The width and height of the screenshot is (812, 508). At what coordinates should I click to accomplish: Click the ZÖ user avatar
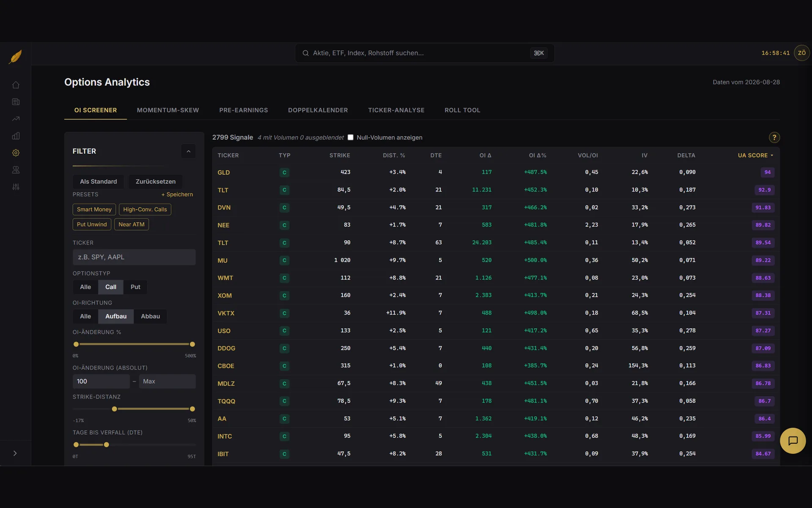[x=801, y=53]
